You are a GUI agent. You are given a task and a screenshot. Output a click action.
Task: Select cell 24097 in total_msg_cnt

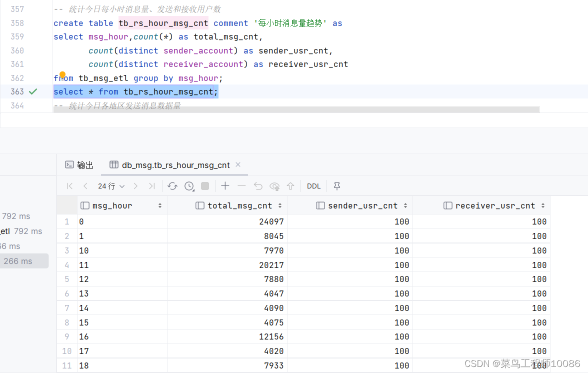pos(227,221)
